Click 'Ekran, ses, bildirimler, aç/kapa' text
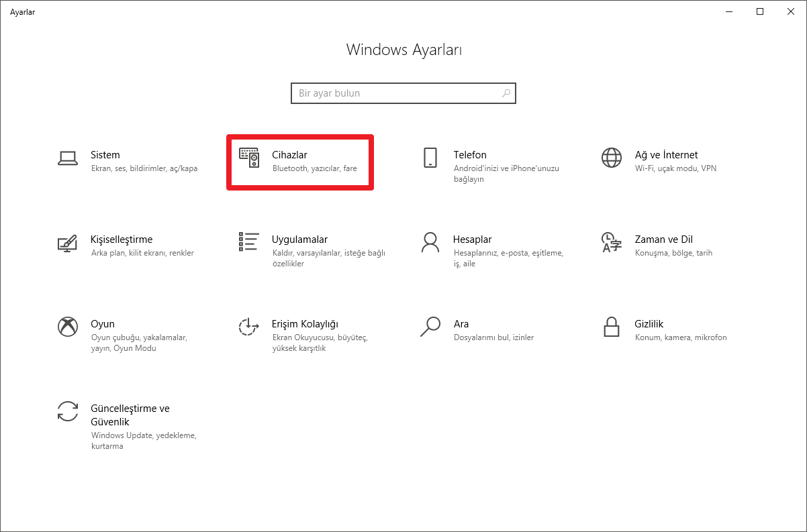This screenshot has width=807, height=532. tap(144, 169)
